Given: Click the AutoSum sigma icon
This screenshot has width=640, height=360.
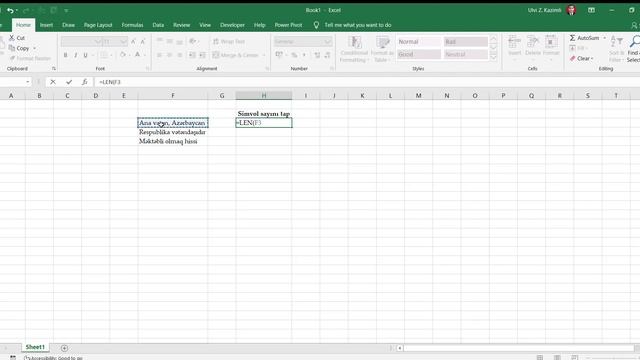Looking at the screenshot, I should pos(572,38).
